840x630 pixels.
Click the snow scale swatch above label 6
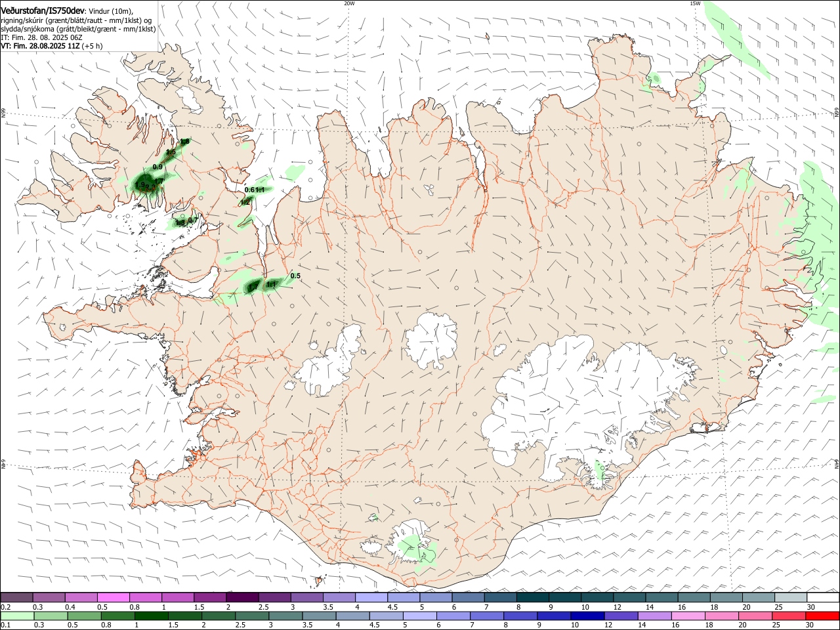pos(468,597)
